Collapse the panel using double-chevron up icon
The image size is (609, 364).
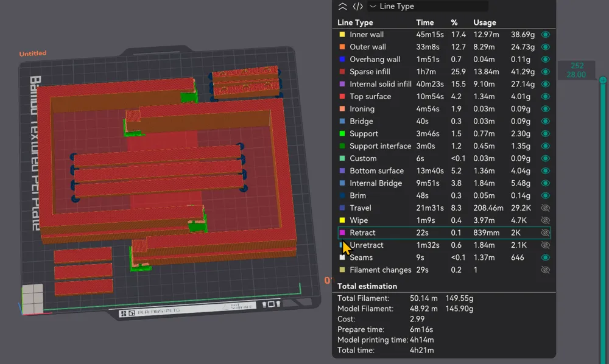click(x=342, y=6)
